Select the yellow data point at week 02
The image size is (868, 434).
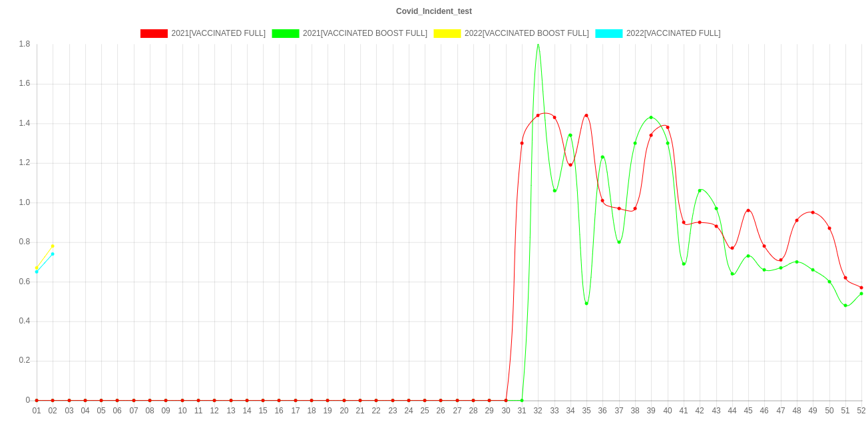(53, 246)
